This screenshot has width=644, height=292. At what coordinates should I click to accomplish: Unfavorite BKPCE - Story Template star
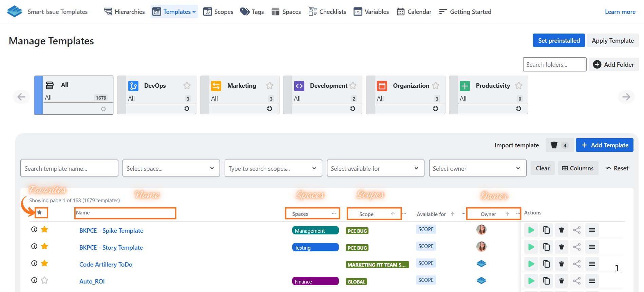(x=44, y=246)
